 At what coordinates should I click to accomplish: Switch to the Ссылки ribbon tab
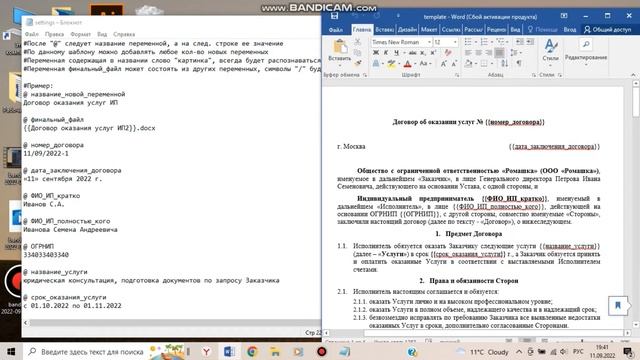click(451, 30)
